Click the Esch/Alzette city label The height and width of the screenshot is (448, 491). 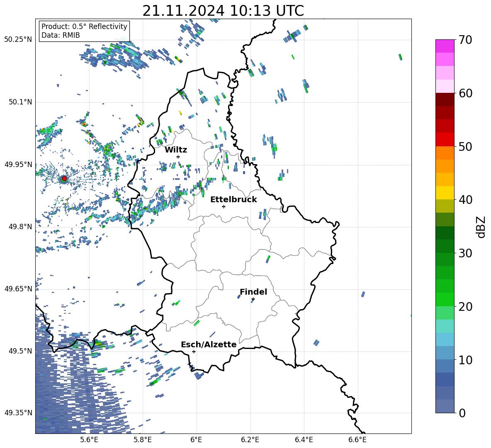click(x=209, y=344)
